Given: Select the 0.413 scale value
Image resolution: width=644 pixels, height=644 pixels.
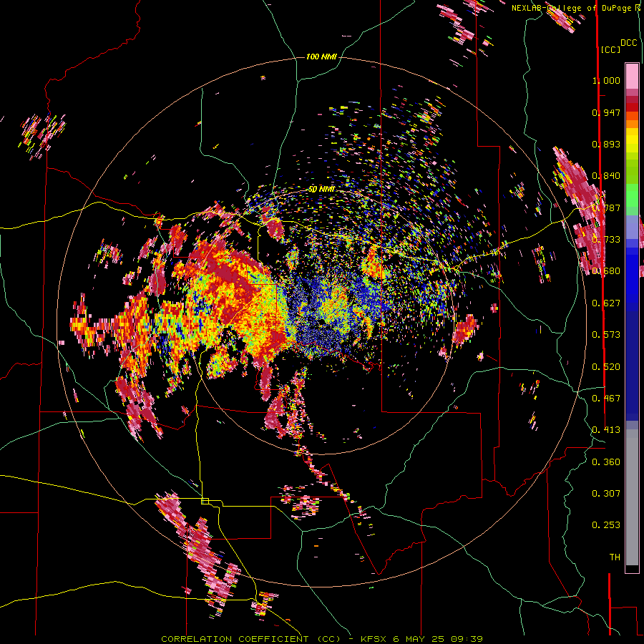Looking at the screenshot, I should (606, 430).
